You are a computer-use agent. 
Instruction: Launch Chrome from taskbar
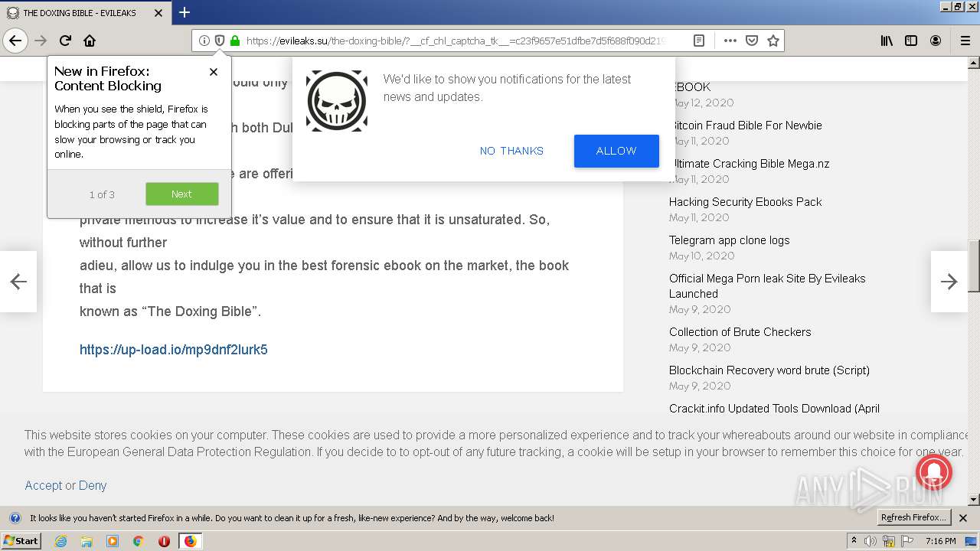click(x=139, y=541)
